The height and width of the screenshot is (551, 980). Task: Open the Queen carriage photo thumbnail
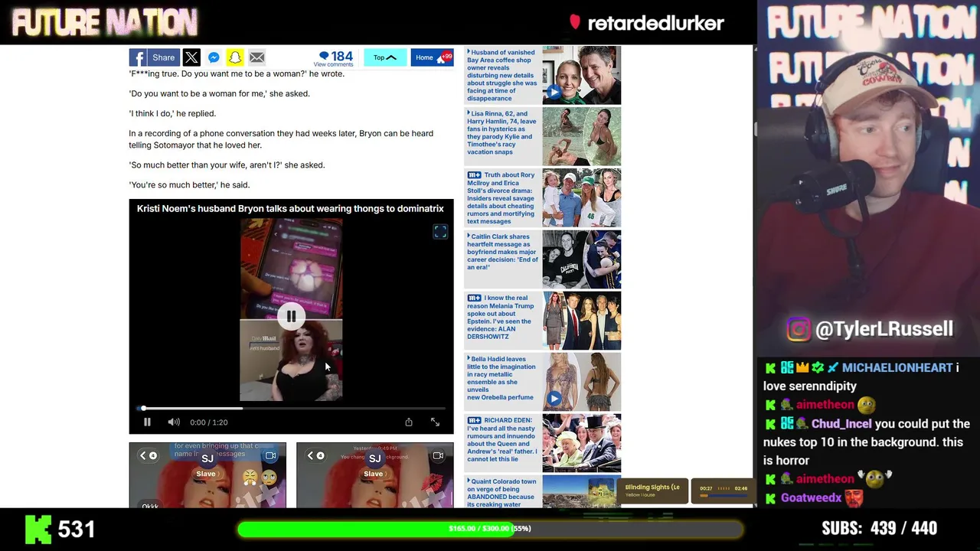point(582,442)
